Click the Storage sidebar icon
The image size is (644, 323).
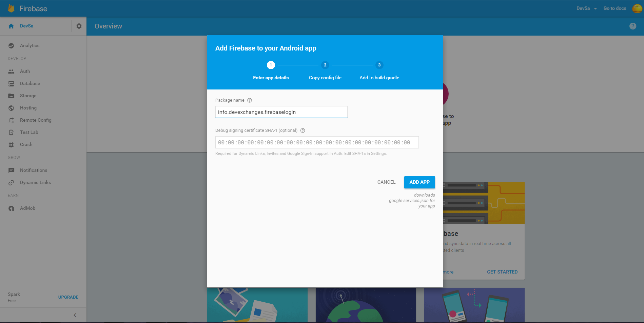[11, 96]
